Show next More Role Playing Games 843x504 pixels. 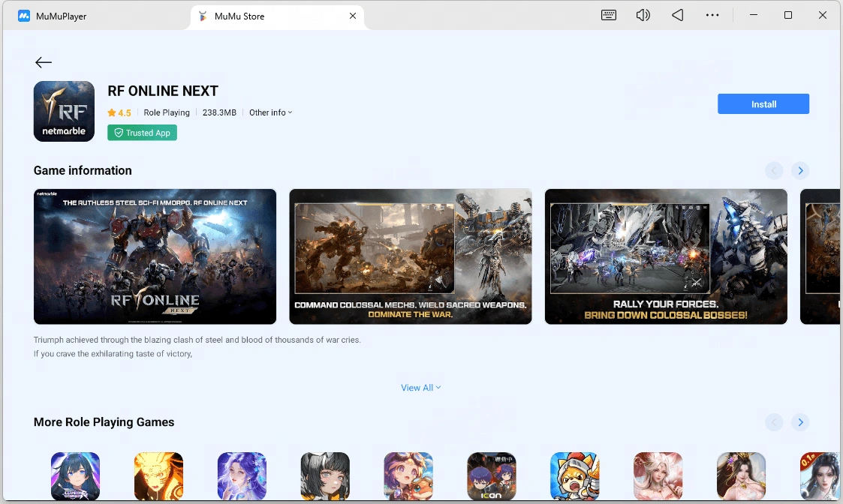(800, 422)
